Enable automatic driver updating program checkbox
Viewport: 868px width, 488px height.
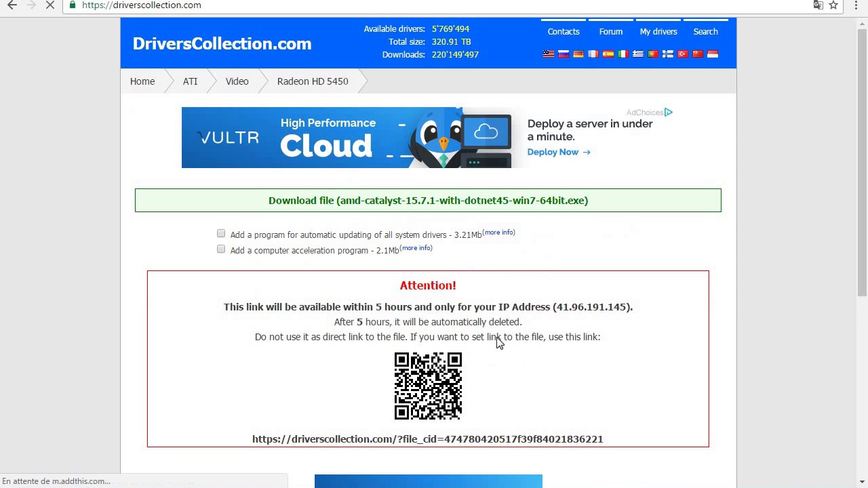[x=221, y=233]
